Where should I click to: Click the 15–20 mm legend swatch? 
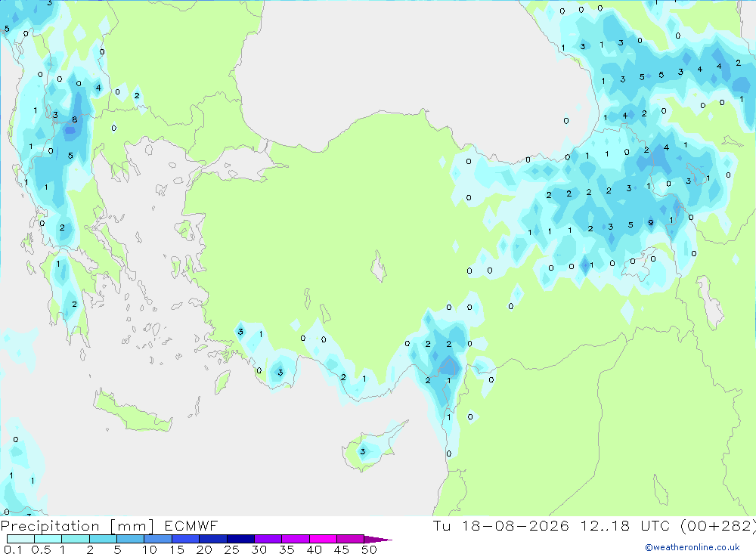pos(186,539)
